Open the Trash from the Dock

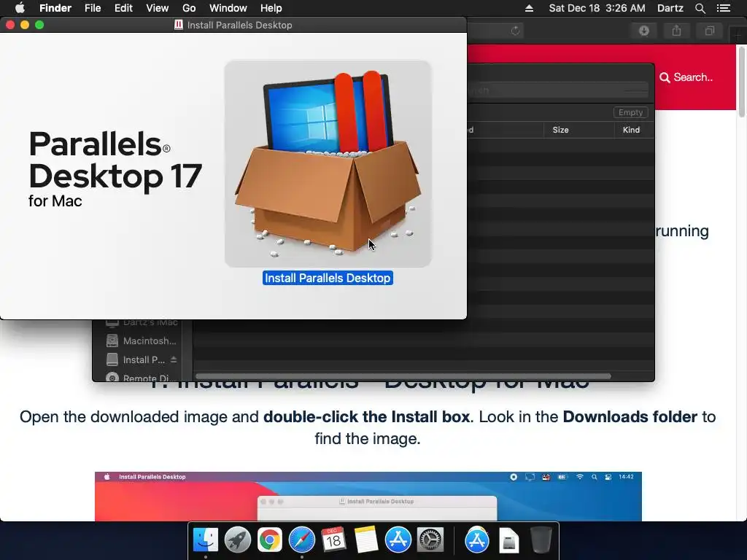(541, 540)
